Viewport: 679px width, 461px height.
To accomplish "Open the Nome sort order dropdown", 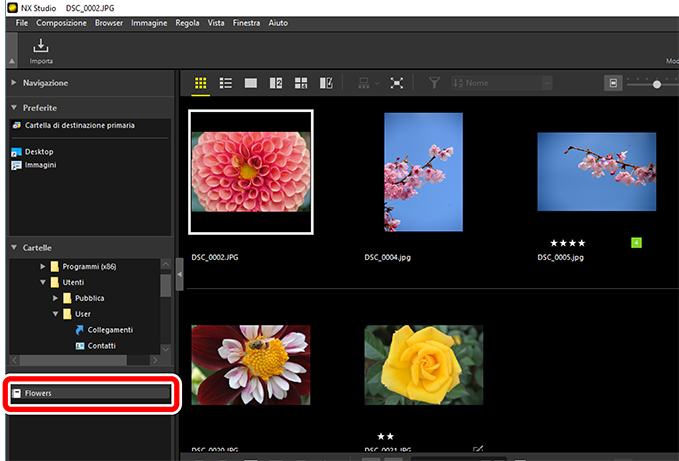I will (502, 83).
